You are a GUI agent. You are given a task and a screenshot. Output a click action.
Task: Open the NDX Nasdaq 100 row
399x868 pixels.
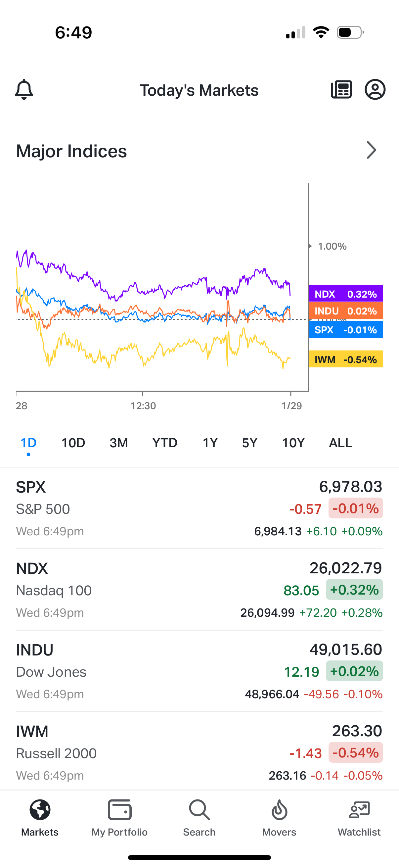199,590
